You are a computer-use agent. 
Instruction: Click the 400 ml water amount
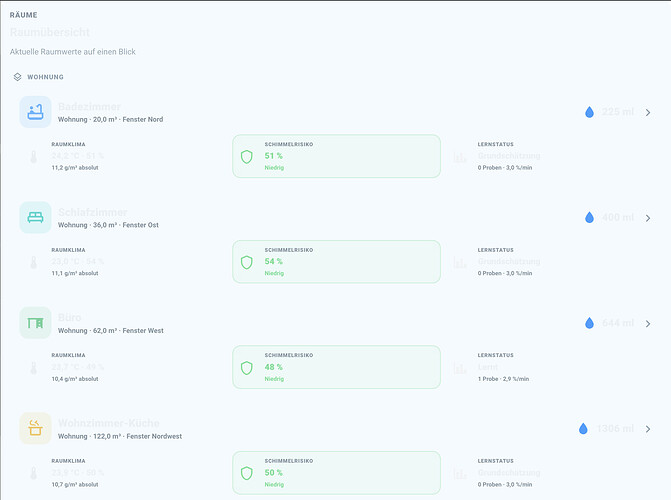click(x=618, y=217)
